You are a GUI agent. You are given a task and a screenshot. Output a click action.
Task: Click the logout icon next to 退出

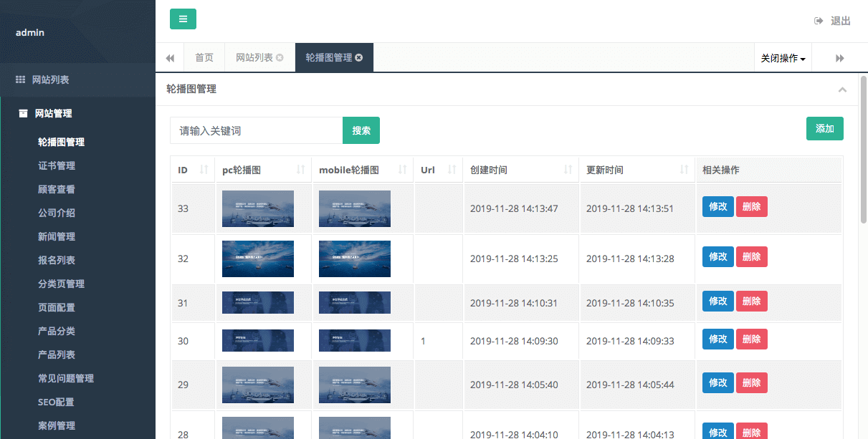click(x=819, y=21)
